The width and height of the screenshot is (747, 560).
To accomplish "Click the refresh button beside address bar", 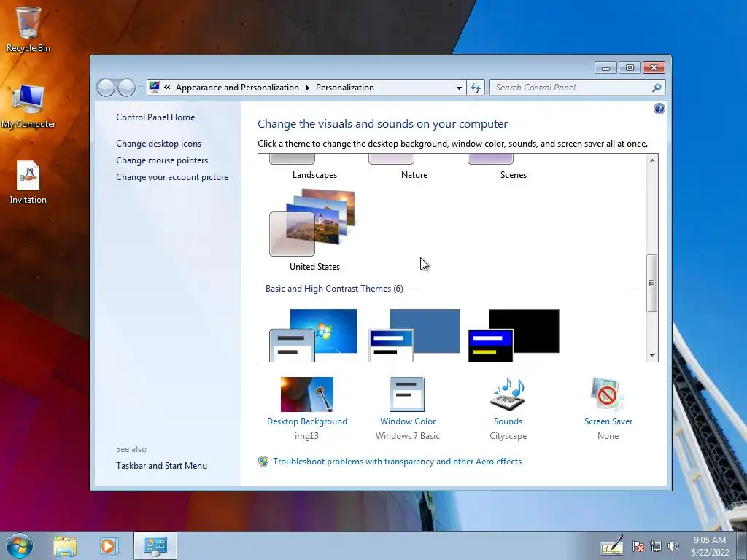I will tap(476, 87).
